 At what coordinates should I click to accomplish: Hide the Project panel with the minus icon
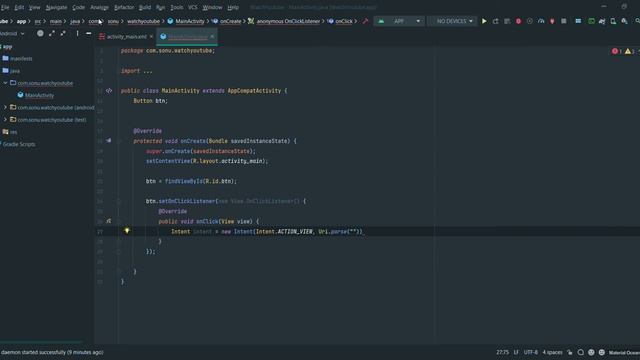89,33
